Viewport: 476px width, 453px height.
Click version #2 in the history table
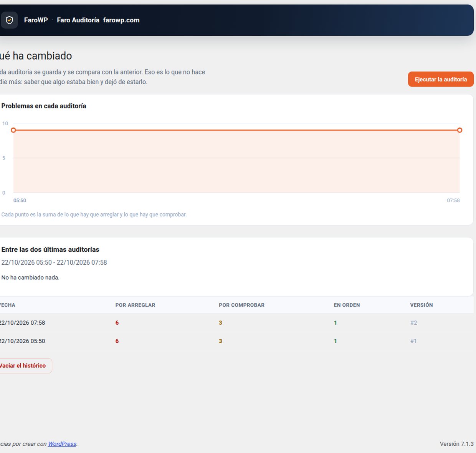click(413, 323)
